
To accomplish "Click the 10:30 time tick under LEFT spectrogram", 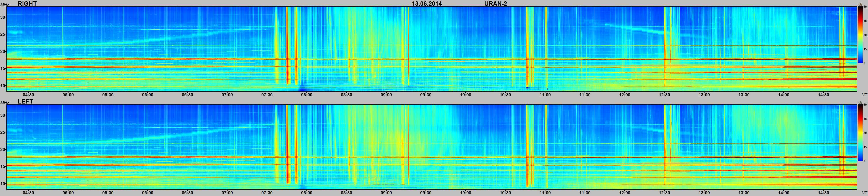I will point(505,193).
